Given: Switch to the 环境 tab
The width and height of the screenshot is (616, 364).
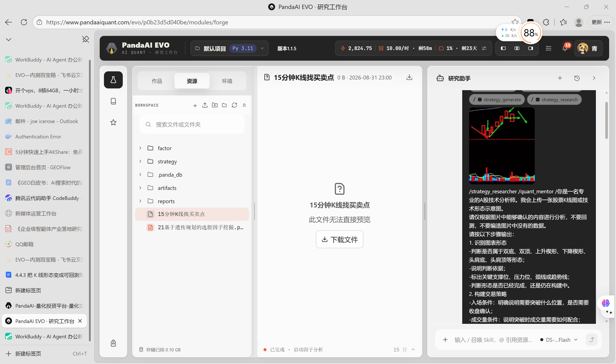Looking at the screenshot, I should [x=227, y=81].
